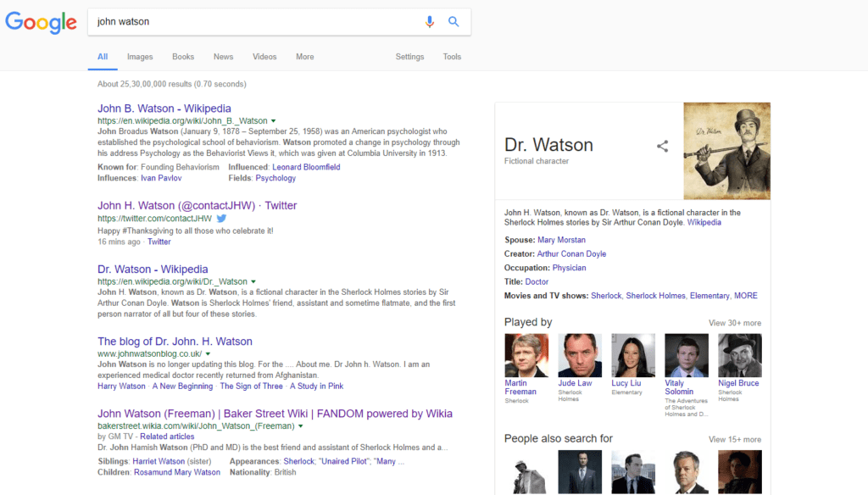Share the Dr. Watson knowledge panel
Image resolution: width=868 pixels, height=495 pixels.
coord(662,146)
